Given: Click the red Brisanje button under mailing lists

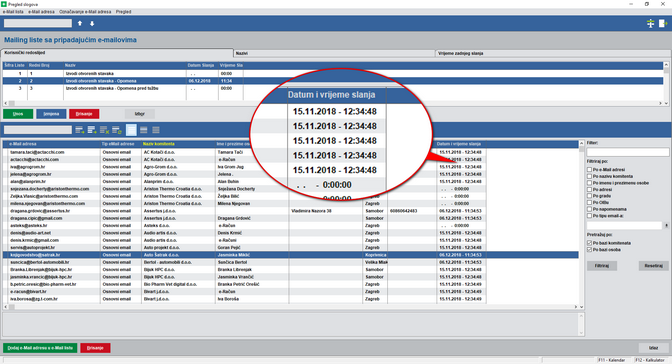Looking at the screenshot, I should click(x=84, y=114).
